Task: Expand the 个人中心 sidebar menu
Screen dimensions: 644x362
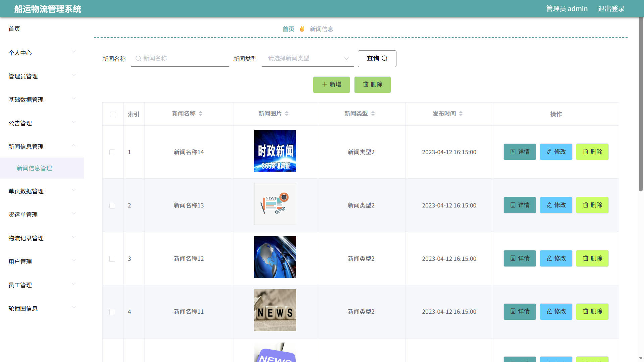Action: click(42, 53)
